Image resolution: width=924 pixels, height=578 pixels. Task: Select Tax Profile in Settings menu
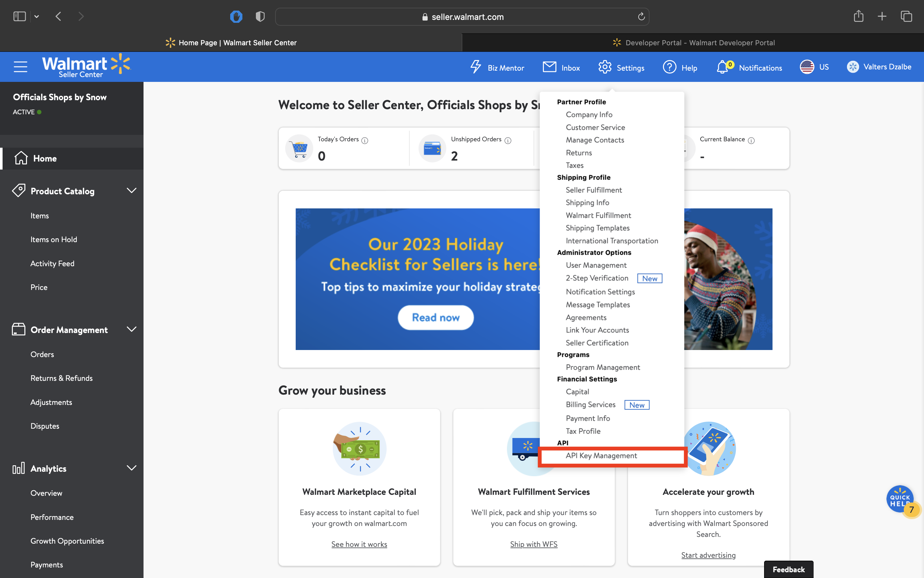click(x=583, y=431)
